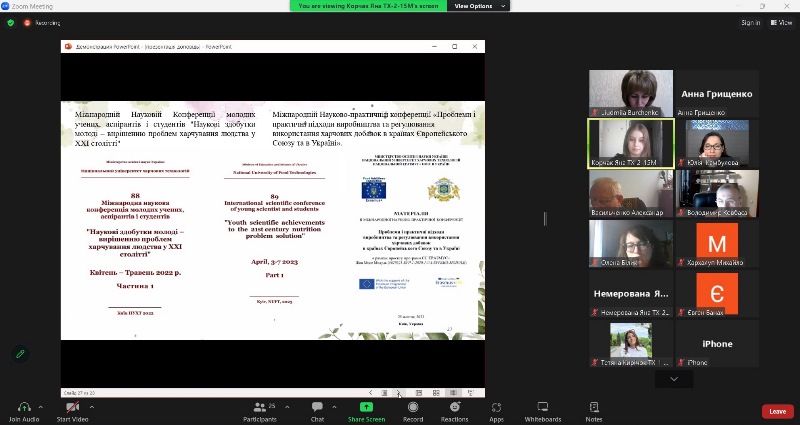This screenshot has height=425, width=800.
Task: Switch PowerPoint to Normal view icon
Action: (419, 393)
